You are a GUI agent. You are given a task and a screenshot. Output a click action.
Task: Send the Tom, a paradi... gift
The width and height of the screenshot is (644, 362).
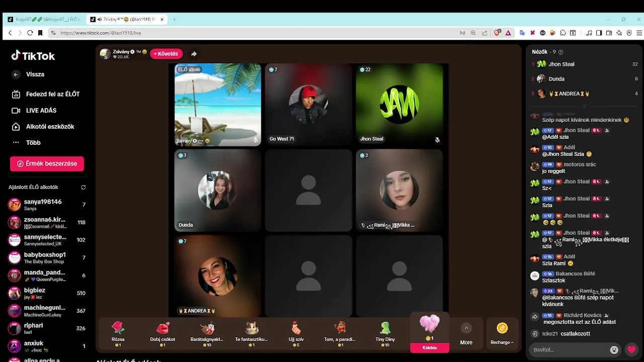click(x=341, y=334)
